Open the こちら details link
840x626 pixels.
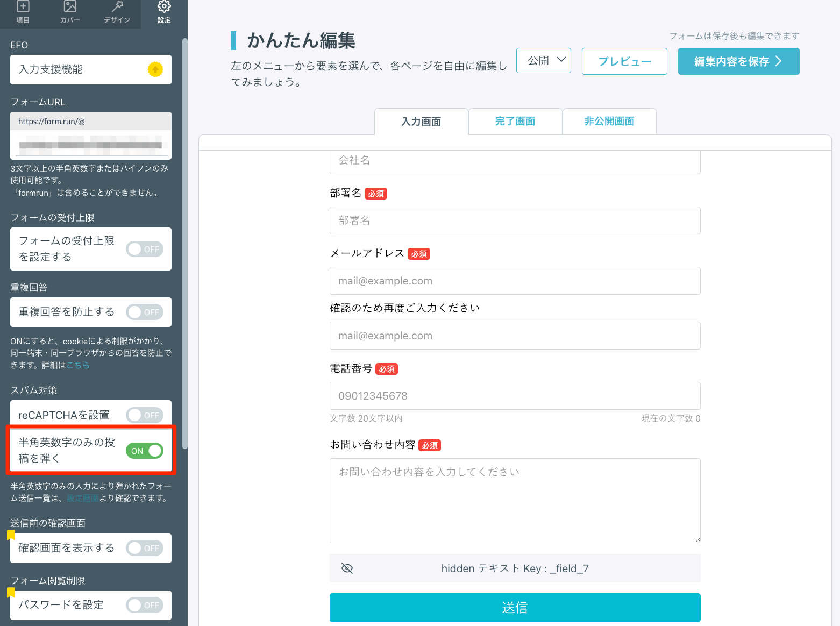(x=78, y=365)
